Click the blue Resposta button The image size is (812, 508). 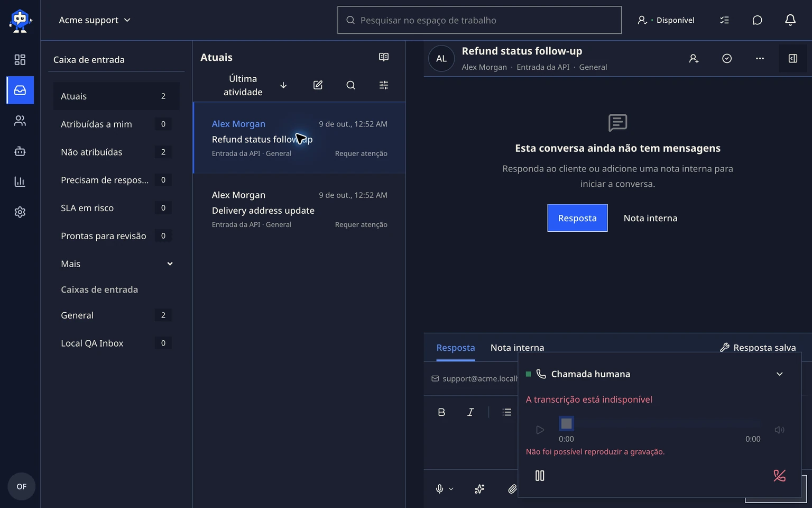[x=577, y=218]
